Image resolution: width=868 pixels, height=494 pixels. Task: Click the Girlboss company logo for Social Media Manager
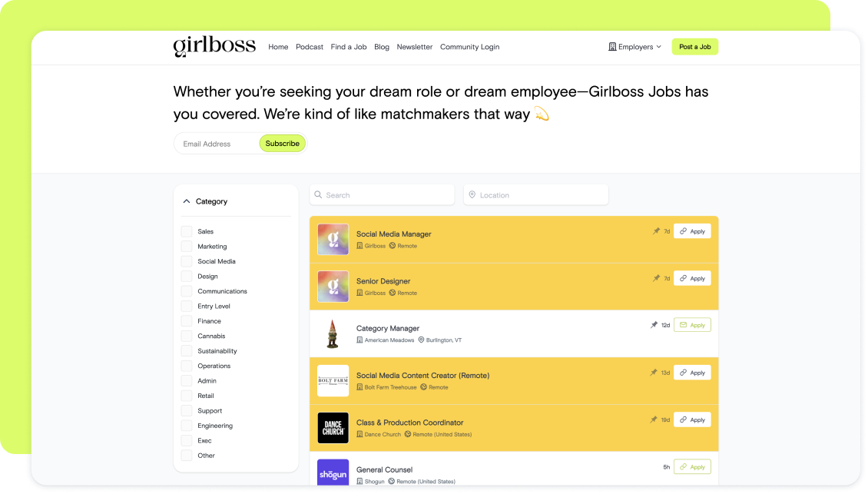tap(333, 239)
